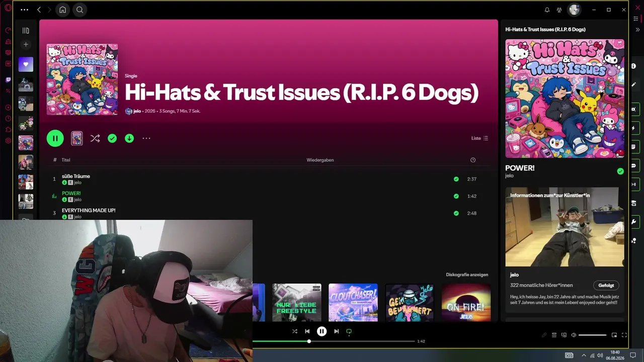Open artist jelo under the album title
The width and height of the screenshot is (644, 362).
137,111
